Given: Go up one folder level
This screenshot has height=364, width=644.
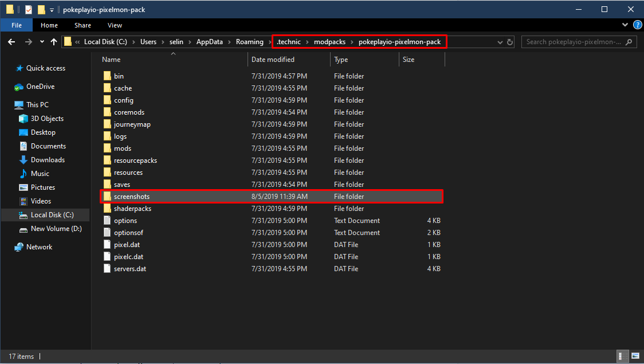Looking at the screenshot, I should pyautogui.click(x=54, y=42).
